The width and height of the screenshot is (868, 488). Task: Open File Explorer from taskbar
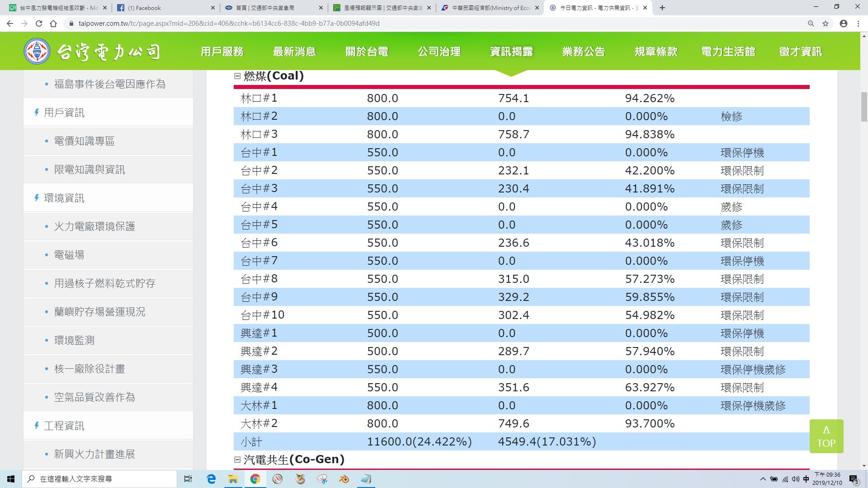pyautogui.click(x=233, y=479)
